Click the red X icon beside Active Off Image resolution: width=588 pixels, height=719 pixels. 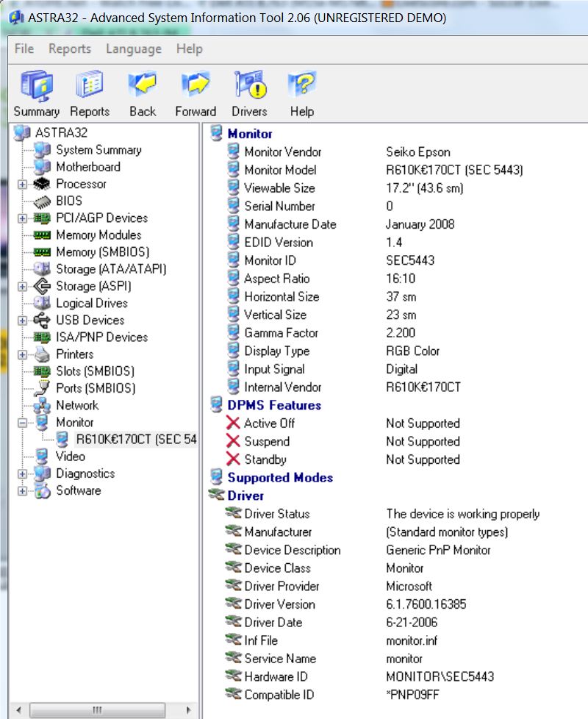tap(233, 423)
